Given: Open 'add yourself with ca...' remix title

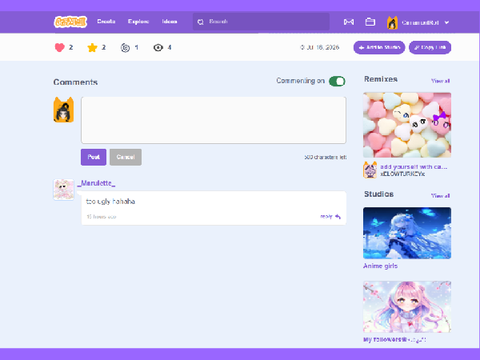Looking at the screenshot, I should pyautogui.click(x=414, y=167).
